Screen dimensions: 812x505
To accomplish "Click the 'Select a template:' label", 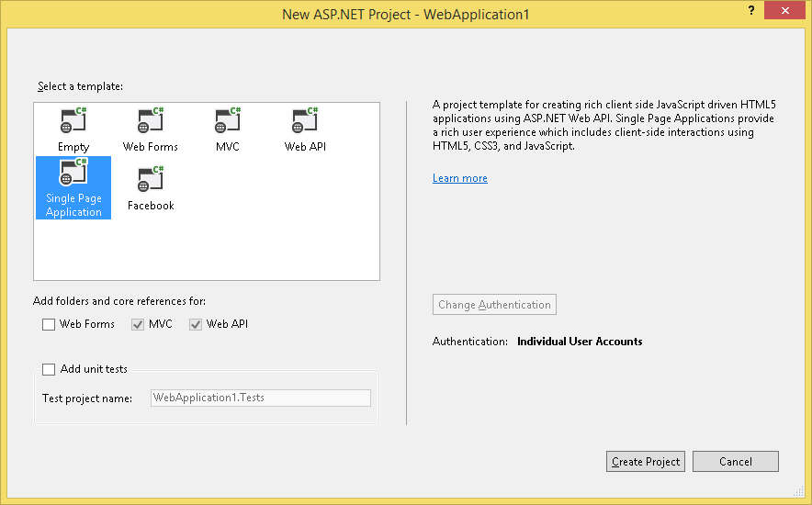I will (x=80, y=86).
